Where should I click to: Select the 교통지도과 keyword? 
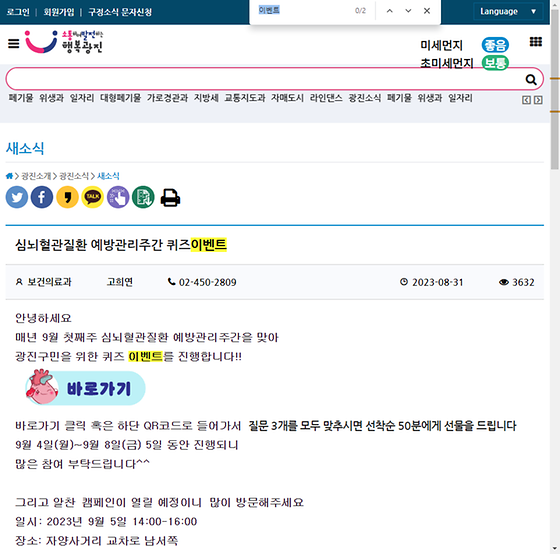click(x=245, y=98)
